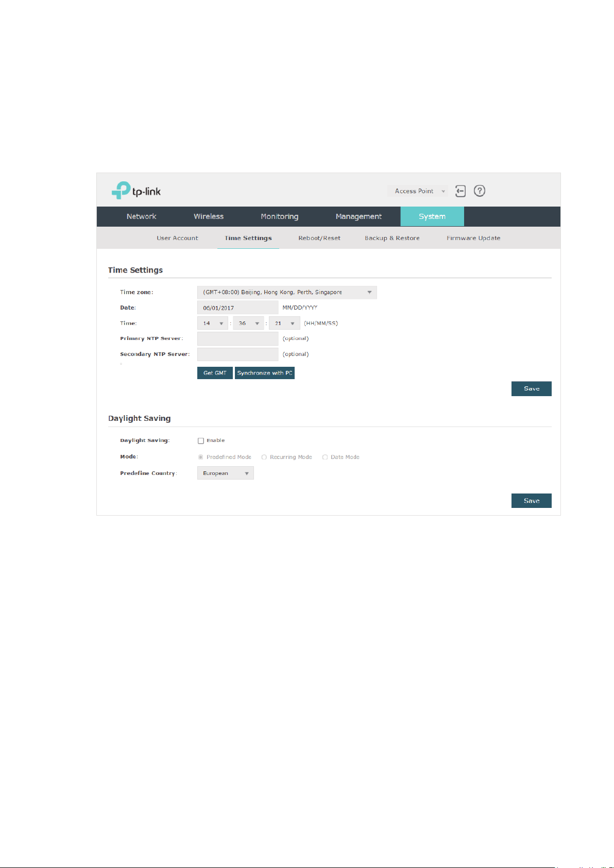Open the minutes dropdown showing 36
Screen dimensions: 614x868
point(248,324)
